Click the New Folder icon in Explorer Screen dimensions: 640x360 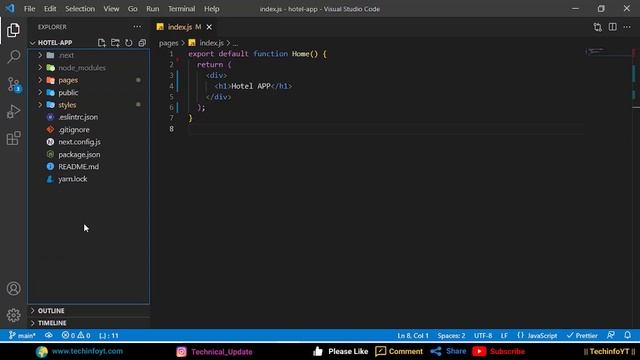[x=115, y=43]
